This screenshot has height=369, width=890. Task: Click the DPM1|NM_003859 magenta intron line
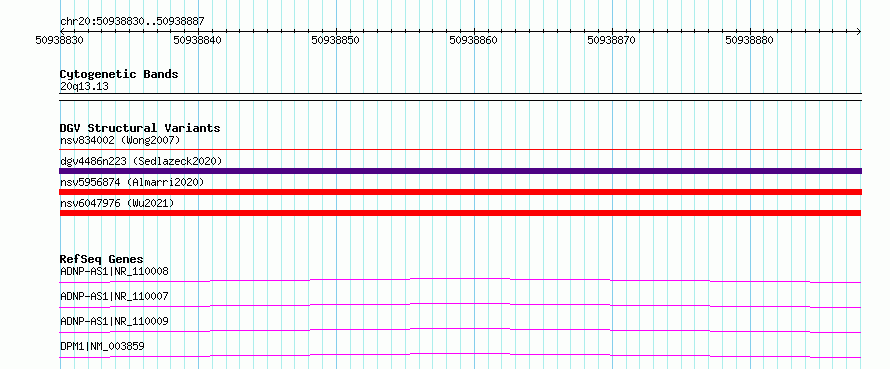(x=460, y=355)
